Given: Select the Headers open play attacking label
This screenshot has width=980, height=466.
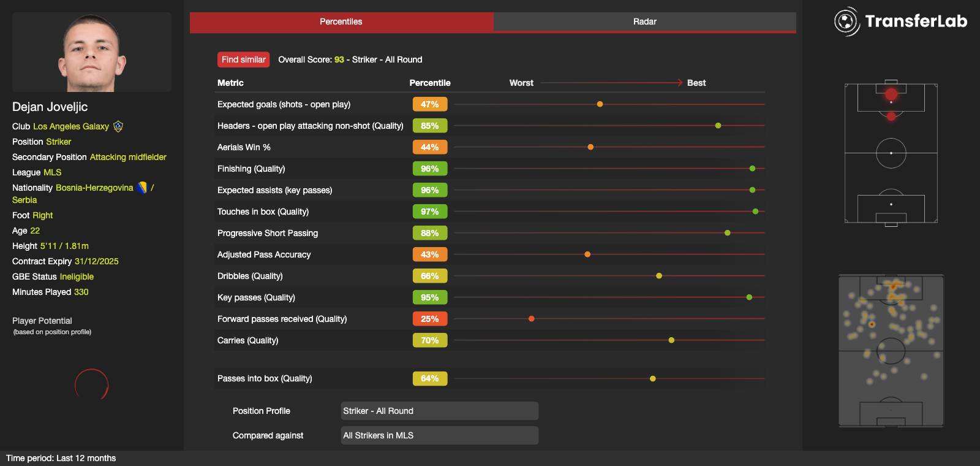Looking at the screenshot, I should point(311,126).
